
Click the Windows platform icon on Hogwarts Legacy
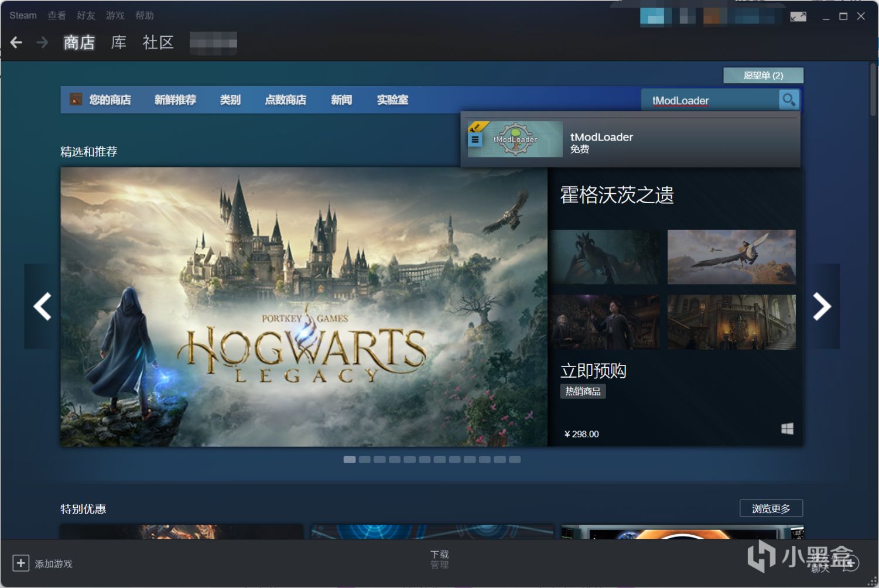[x=787, y=429]
